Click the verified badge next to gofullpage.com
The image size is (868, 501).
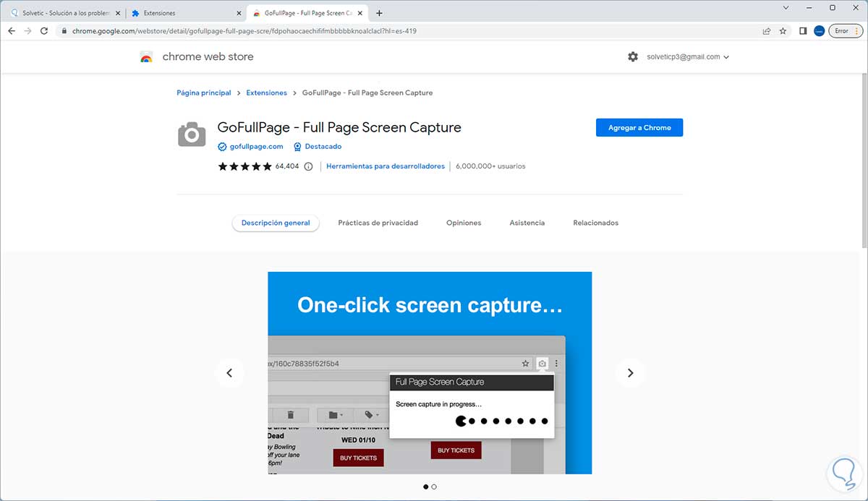click(x=222, y=146)
